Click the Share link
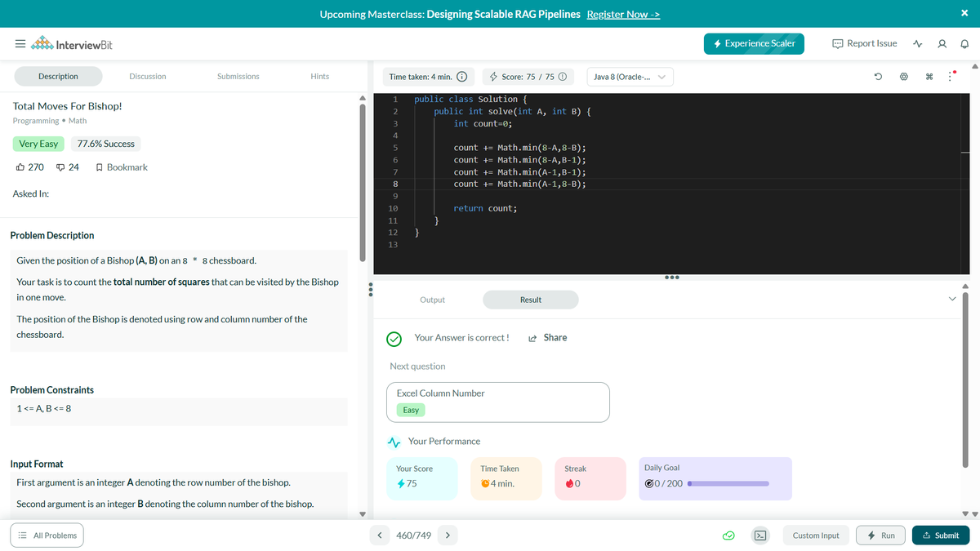Image resolution: width=980 pixels, height=551 pixels. coord(548,337)
